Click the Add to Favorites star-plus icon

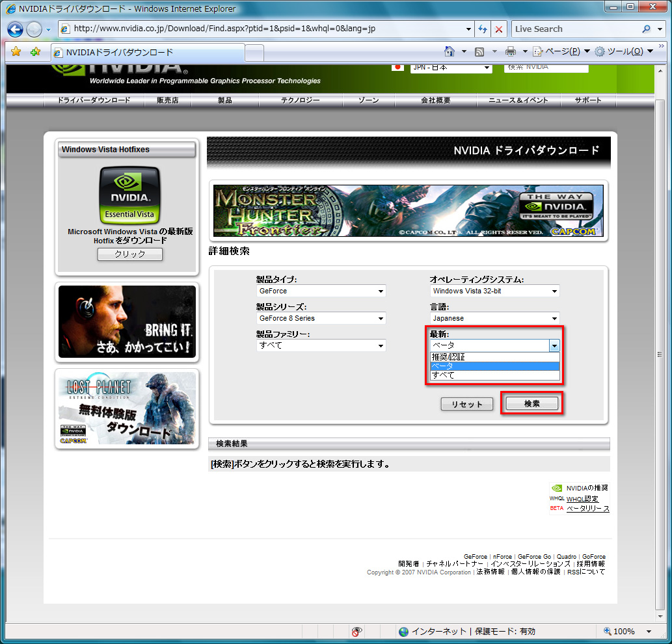pos(35,52)
